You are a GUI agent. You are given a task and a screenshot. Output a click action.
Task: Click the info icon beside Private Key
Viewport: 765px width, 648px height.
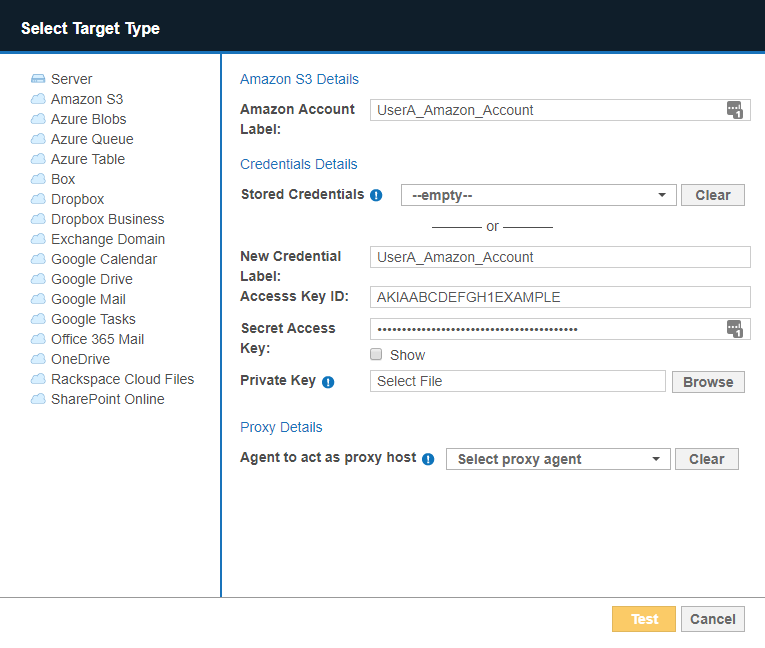(328, 382)
